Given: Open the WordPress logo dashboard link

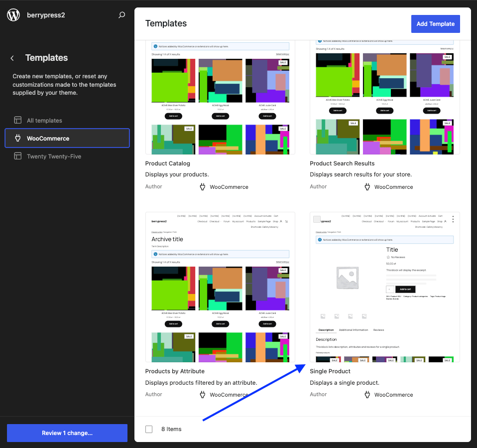Looking at the screenshot, I should pos(13,15).
